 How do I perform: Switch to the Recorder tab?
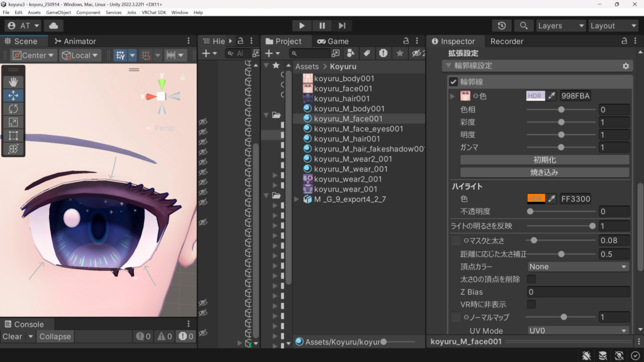(506, 41)
